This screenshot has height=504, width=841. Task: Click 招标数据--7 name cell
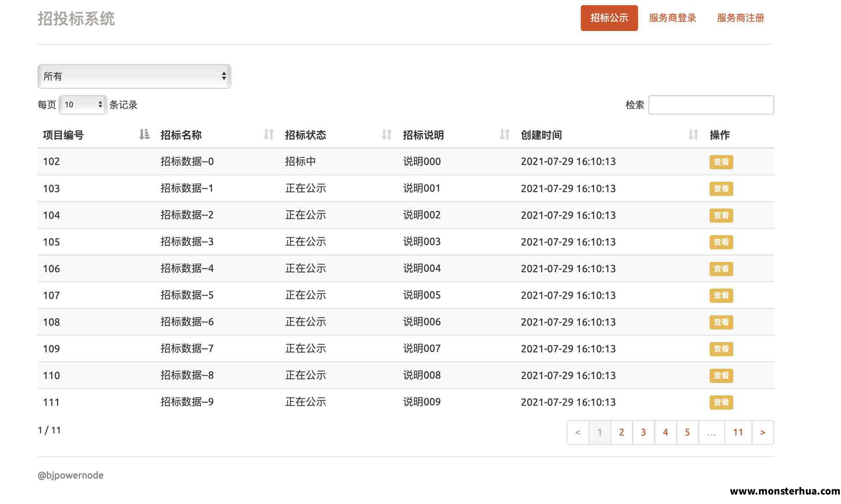187,348
